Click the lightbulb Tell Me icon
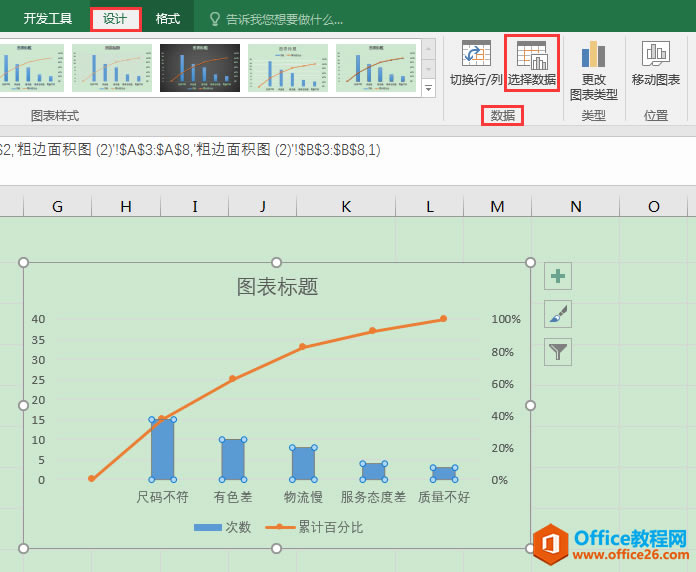This screenshot has height=572, width=696. coord(214,19)
